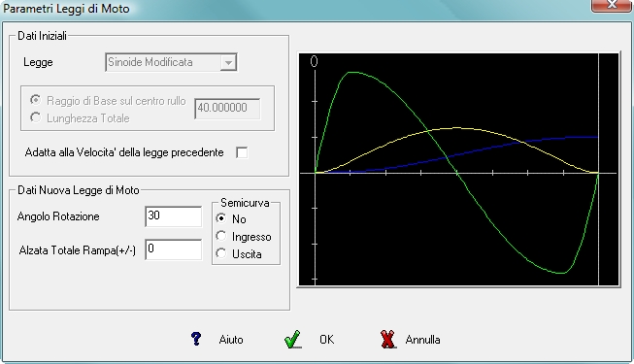Select the No semicurva radio button
This screenshot has width=634, height=364.
pyautogui.click(x=221, y=218)
